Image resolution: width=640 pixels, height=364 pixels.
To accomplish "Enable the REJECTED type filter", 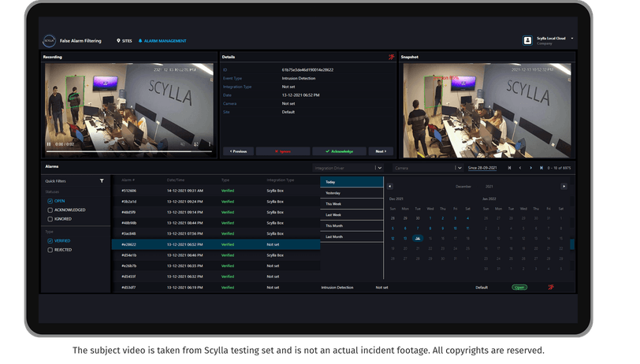I will pyautogui.click(x=50, y=250).
